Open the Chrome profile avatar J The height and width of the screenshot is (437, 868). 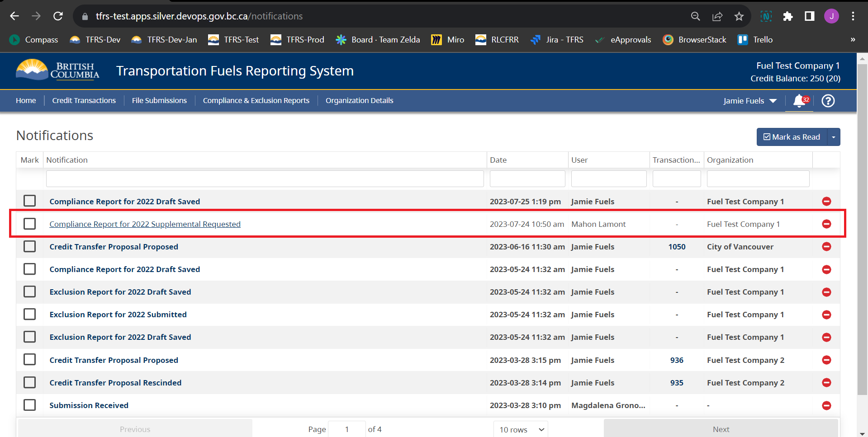pyautogui.click(x=831, y=16)
